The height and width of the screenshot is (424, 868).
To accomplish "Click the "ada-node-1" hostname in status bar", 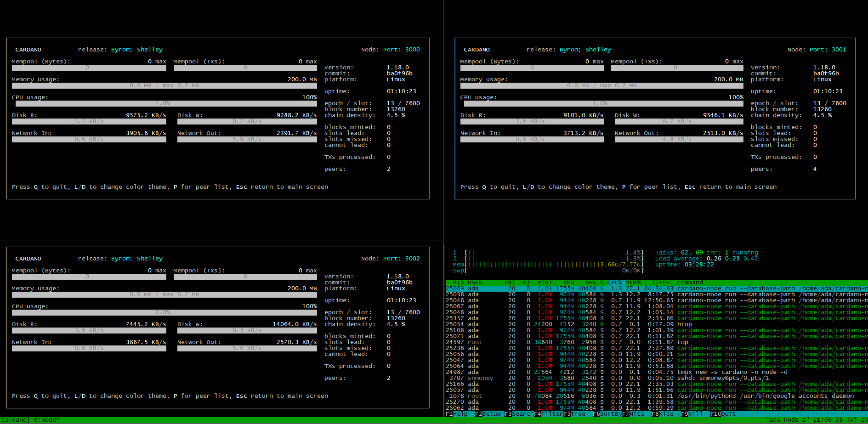I will tap(788, 420).
